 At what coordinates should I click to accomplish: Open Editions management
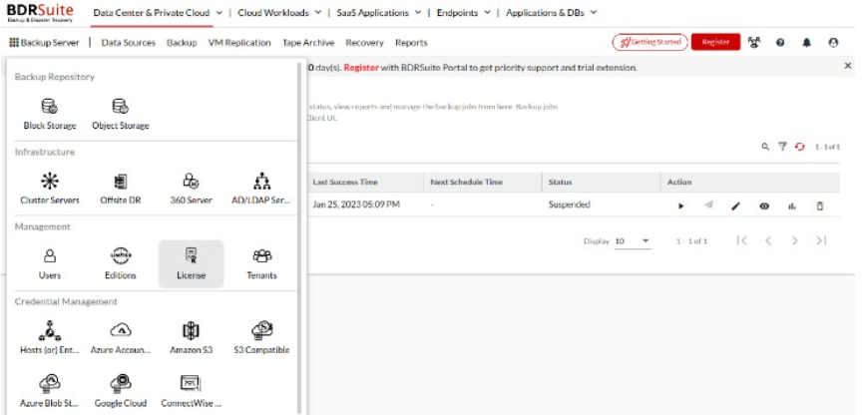(x=120, y=264)
